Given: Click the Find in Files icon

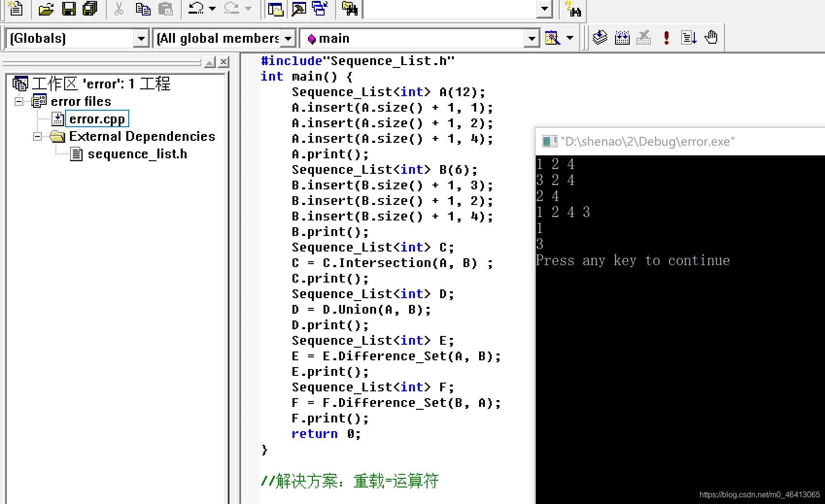Looking at the screenshot, I should tap(350, 8).
